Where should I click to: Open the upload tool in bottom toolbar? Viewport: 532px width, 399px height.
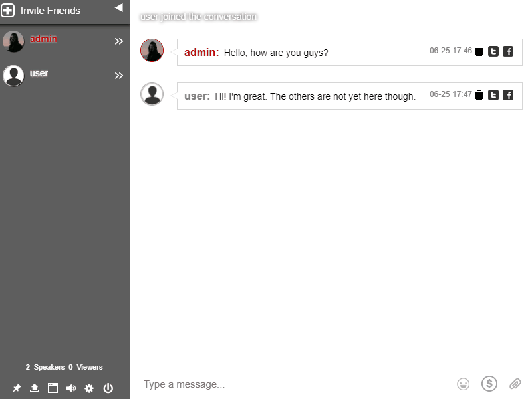tap(35, 388)
